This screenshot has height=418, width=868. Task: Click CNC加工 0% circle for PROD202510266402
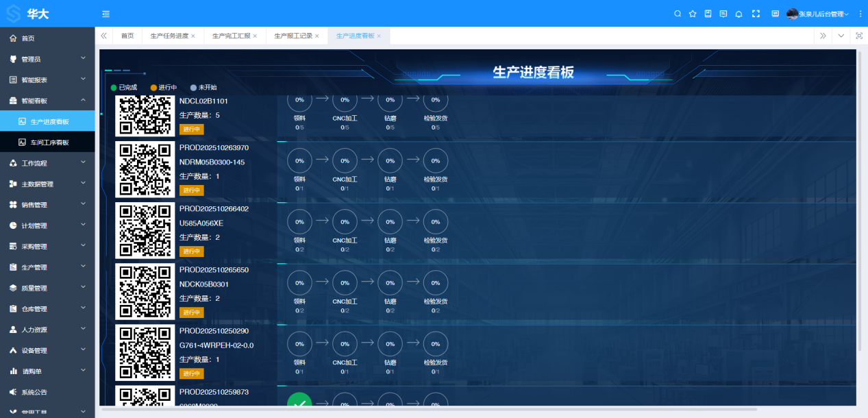point(345,221)
